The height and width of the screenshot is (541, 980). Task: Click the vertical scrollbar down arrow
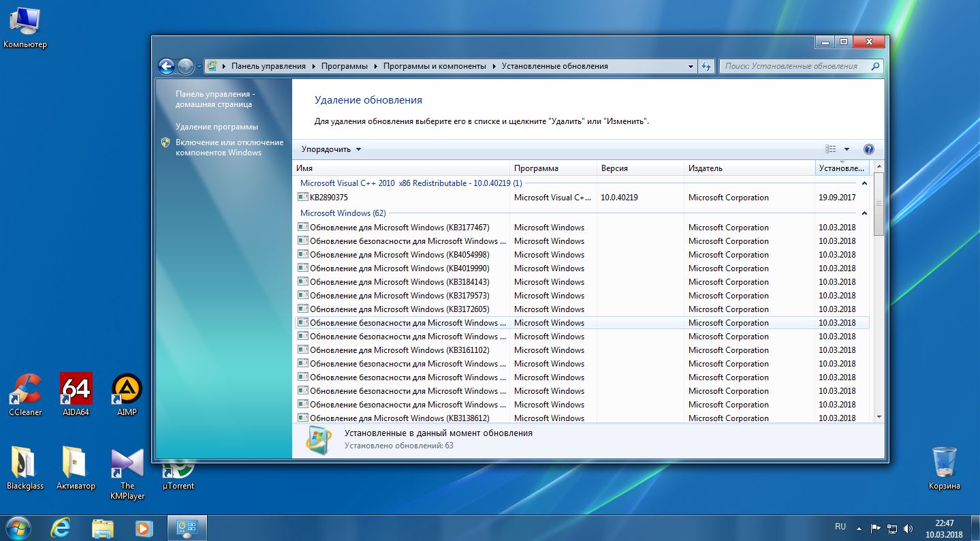[879, 416]
